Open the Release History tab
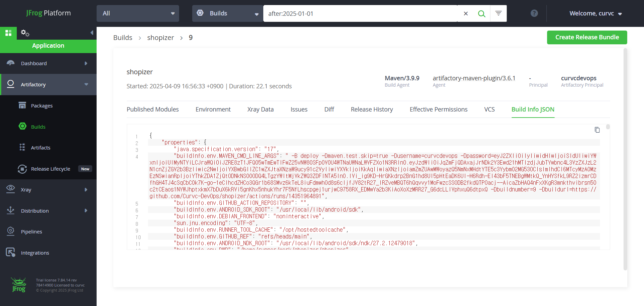 tap(372, 109)
